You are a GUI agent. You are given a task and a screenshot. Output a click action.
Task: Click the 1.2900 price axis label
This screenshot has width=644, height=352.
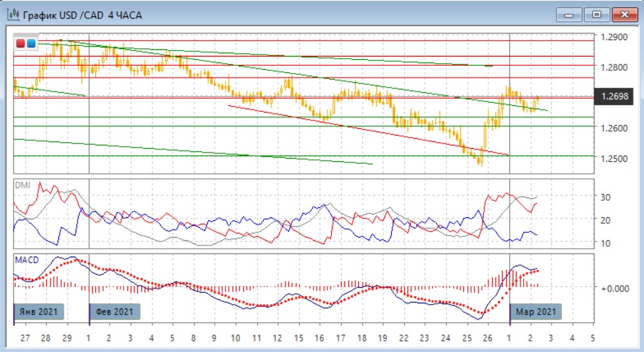pos(615,37)
